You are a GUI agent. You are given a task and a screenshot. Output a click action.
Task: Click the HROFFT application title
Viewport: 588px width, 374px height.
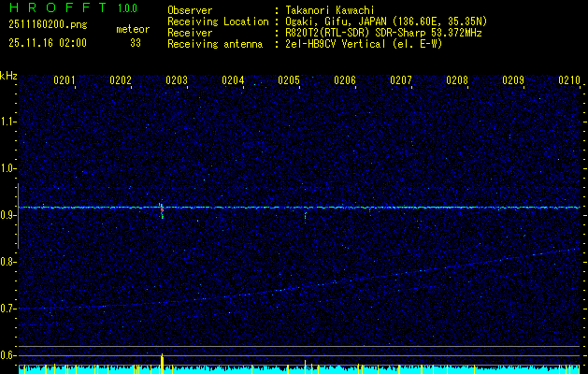click(56, 9)
